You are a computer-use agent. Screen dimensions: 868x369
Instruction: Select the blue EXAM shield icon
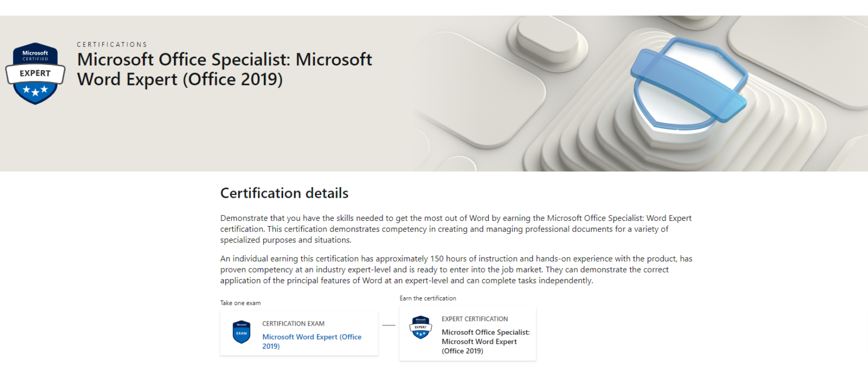pos(241,332)
